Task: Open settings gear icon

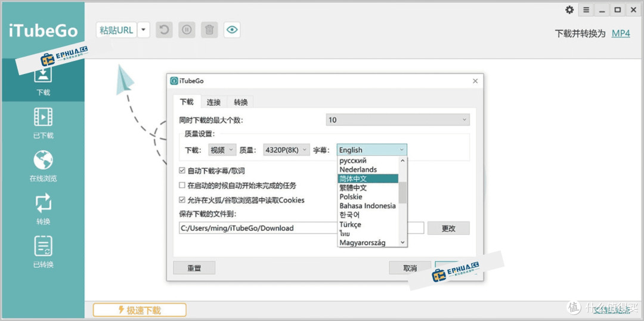Action: click(x=569, y=10)
